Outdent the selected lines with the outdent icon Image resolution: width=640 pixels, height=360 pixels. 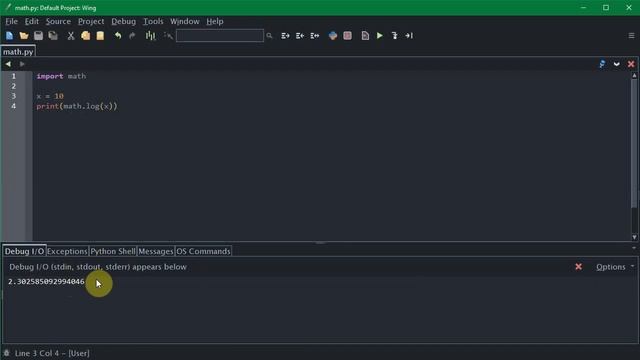point(300,36)
